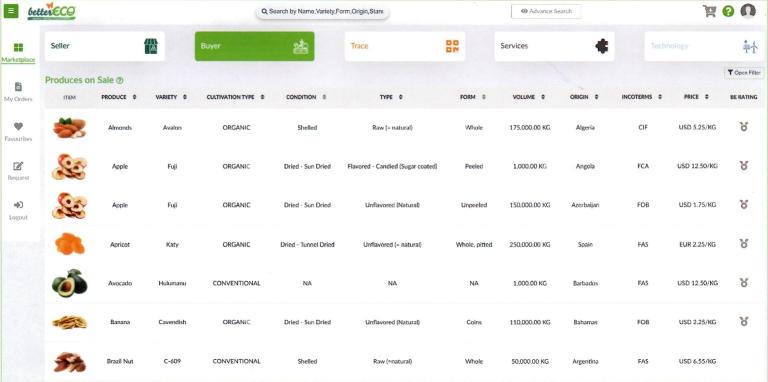Click the USD 1.75/KG price
This screenshot has height=382, width=768.
(x=697, y=205)
